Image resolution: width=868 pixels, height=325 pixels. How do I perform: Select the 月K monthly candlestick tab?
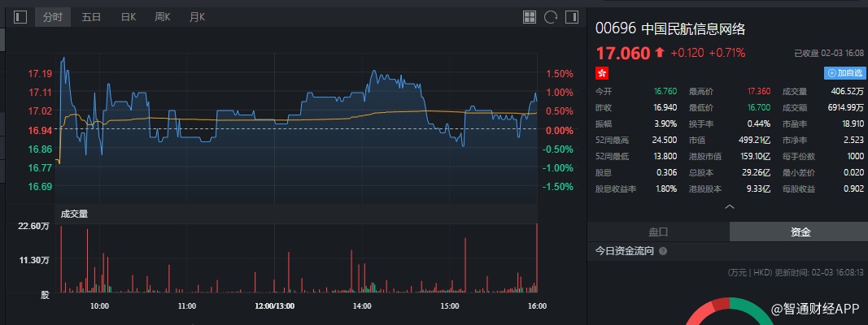point(197,16)
